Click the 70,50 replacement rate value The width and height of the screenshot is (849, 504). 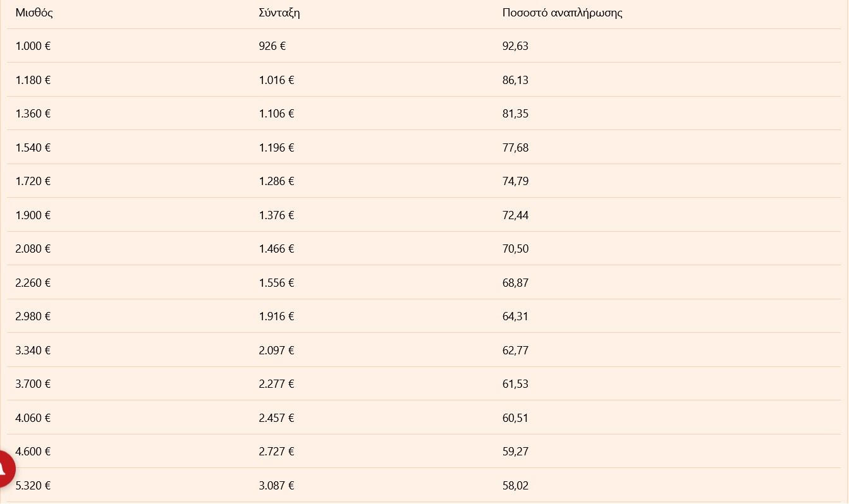pyautogui.click(x=515, y=249)
